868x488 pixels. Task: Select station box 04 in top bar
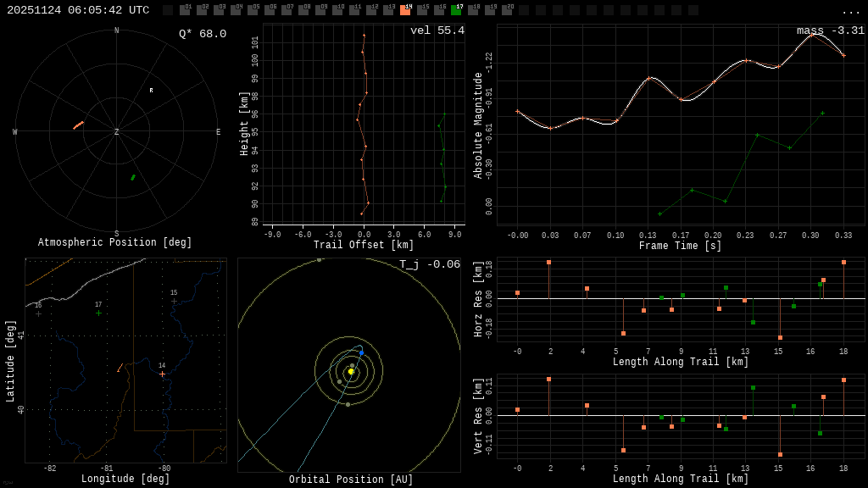(236, 10)
